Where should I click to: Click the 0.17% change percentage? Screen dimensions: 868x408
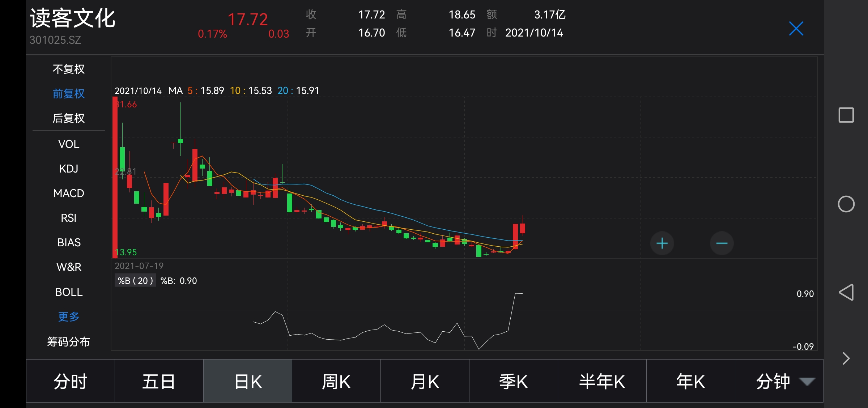[212, 34]
